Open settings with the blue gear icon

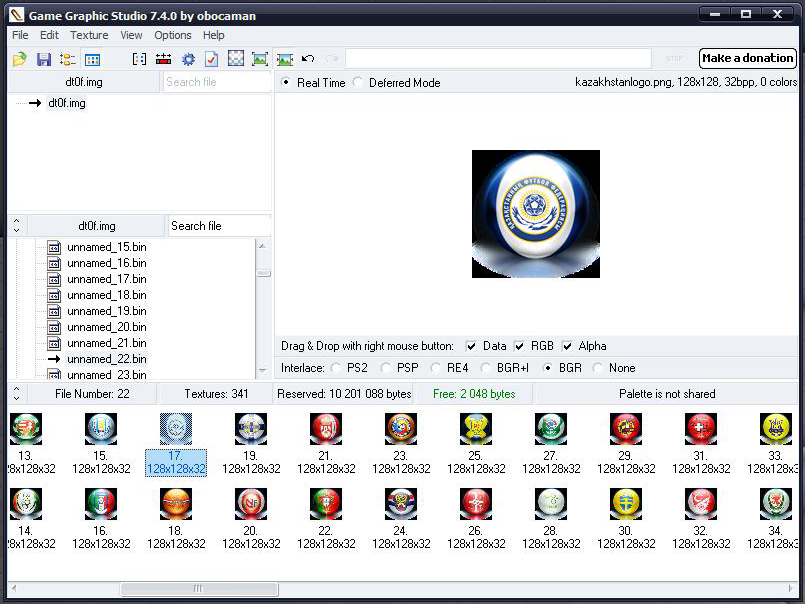188,59
